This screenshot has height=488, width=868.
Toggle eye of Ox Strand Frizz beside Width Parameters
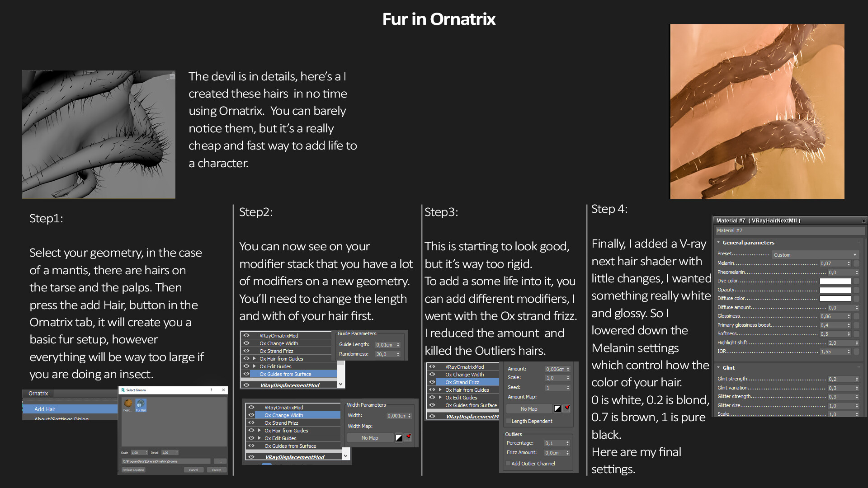[x=251, y=423]
